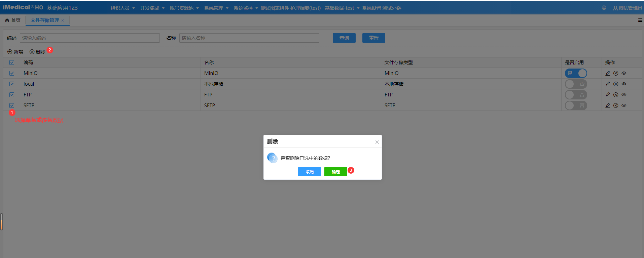
Task: Click the 删除 delete toolbar button
Action: [37, 52]
